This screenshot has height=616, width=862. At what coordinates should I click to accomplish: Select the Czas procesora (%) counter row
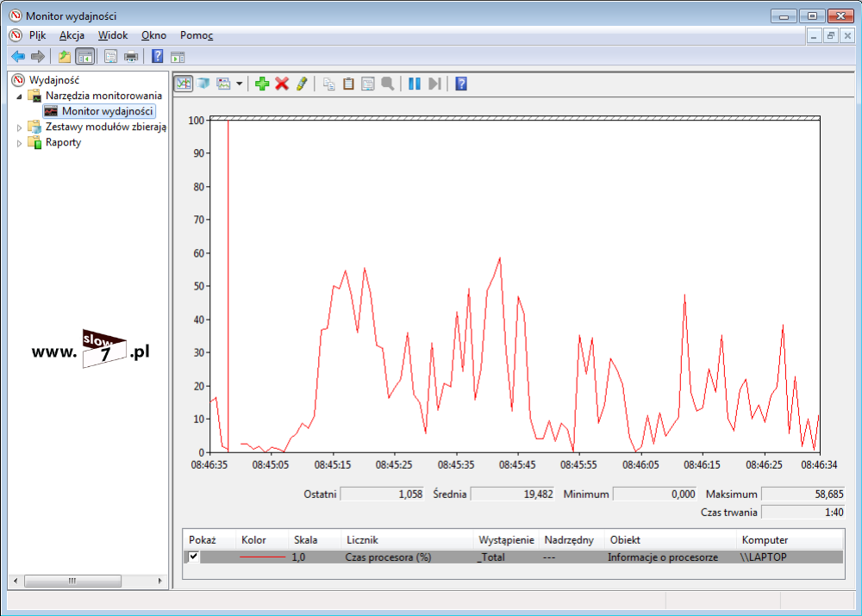pyautogui.click(x=514, y=557)
